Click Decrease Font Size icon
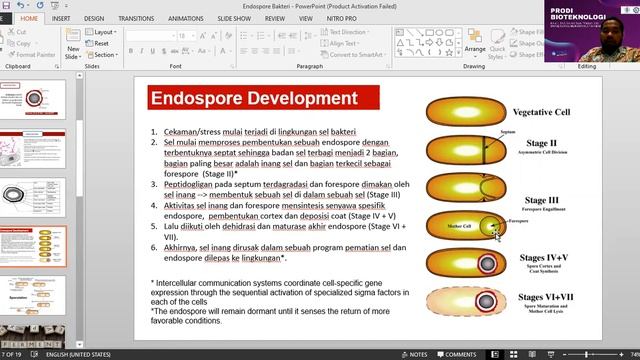 click(x=214, y=36)
